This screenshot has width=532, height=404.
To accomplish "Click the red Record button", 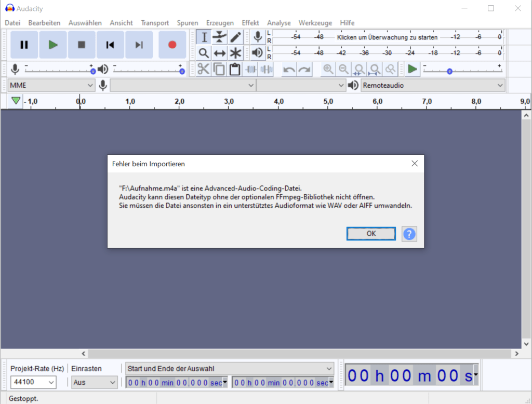I will pyautogui.click(x=172, y=45).
